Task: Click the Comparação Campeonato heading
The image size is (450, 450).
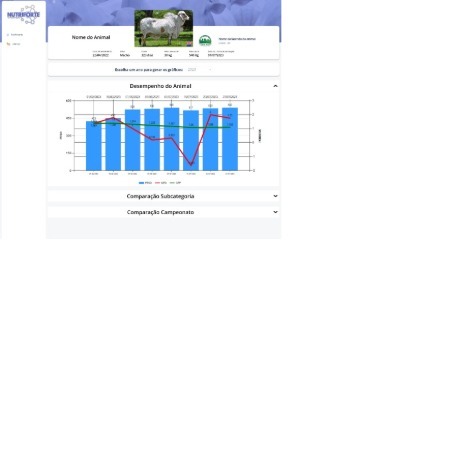Action: coord(160,212)
